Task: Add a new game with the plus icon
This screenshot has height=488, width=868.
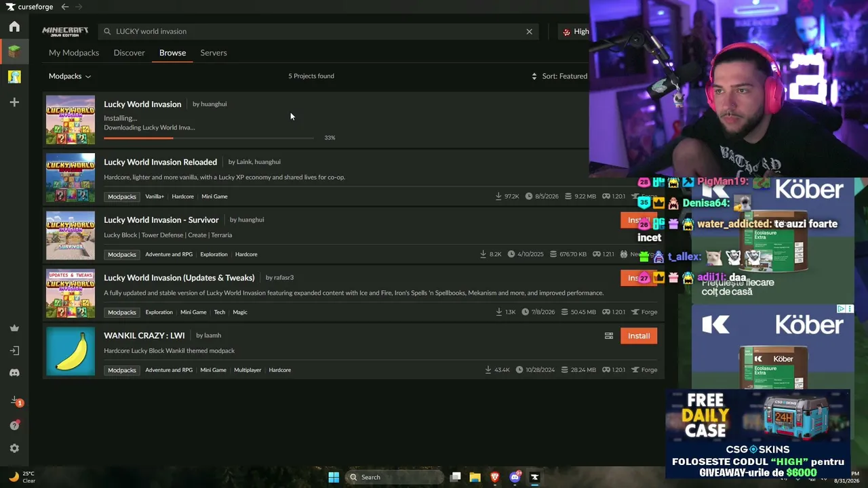Action: click(14, 102)
